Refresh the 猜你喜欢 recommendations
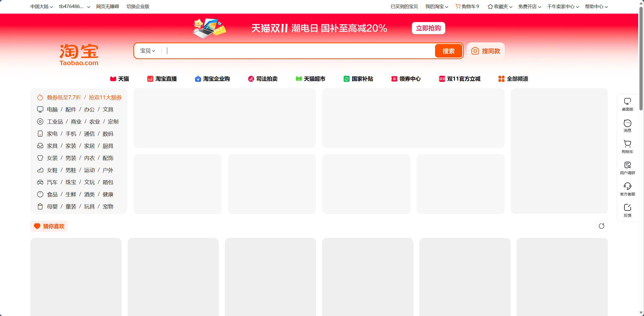Viewport: 644px width, 316px height. (x=601, y=226)
